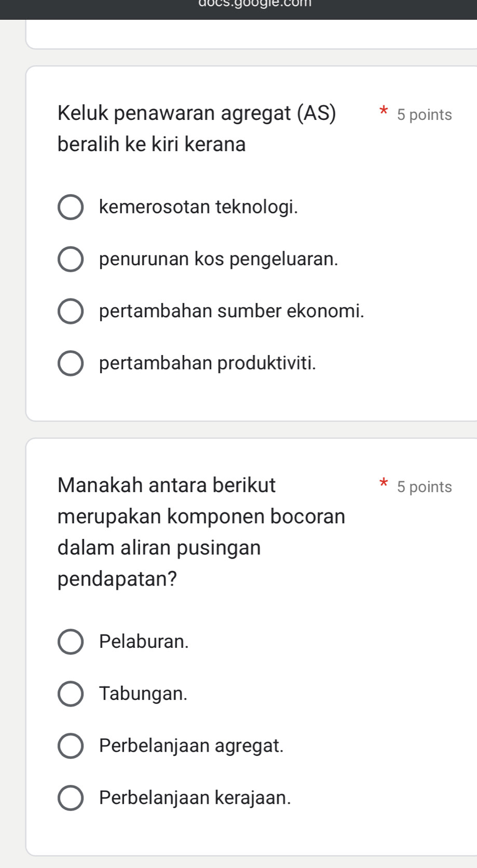This screenshot has width=477, height=868.
Task: Click the 'Keluk penawaran agregat (AS)' question title
Action: [197, 113]
